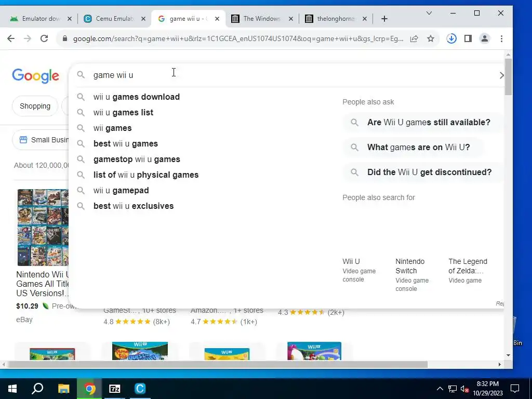Open Chrome downloads indicator
This screenshot has height=399, width=532.
pos(451,38)
